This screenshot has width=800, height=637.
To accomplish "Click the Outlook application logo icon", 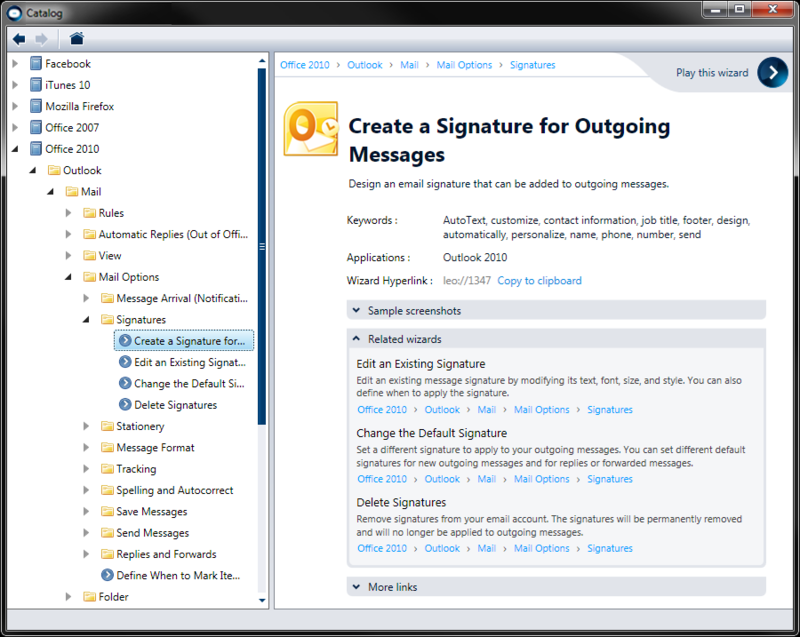I will (311, 129).
